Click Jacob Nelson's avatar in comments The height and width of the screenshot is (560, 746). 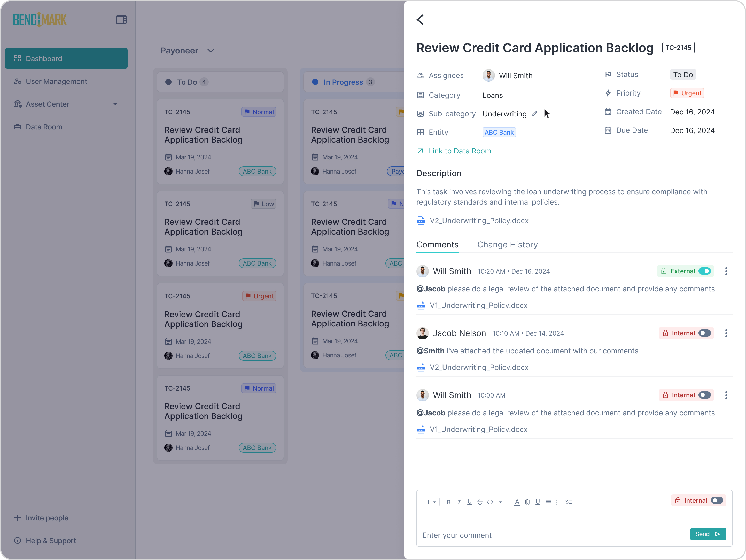pyautogui.click(x=423, y=333)
